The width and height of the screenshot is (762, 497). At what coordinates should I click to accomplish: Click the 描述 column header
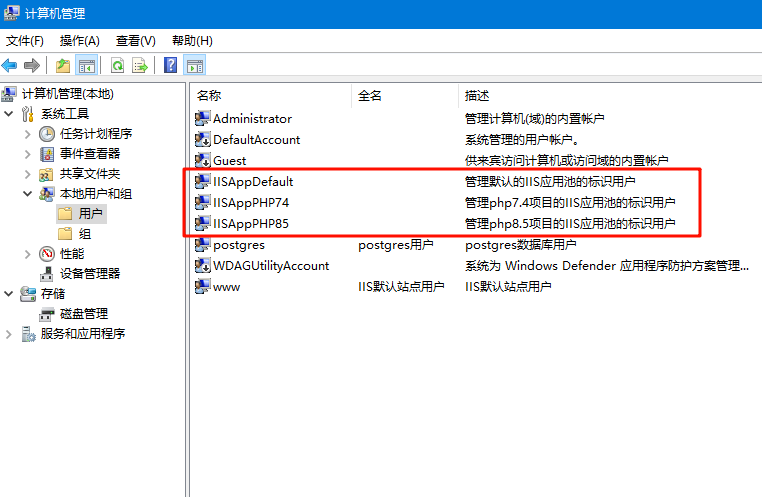tap(477, 96)
